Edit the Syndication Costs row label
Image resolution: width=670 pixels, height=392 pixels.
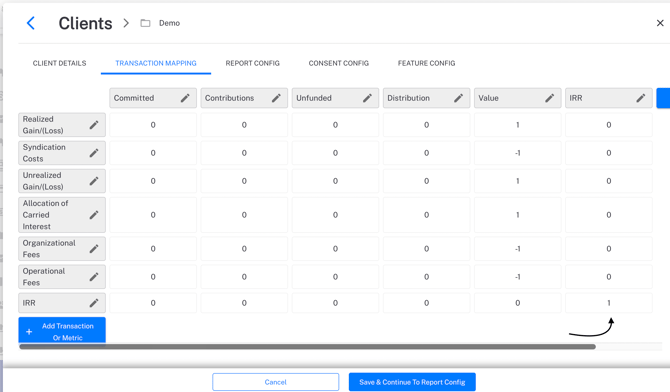tap(94, 153)
